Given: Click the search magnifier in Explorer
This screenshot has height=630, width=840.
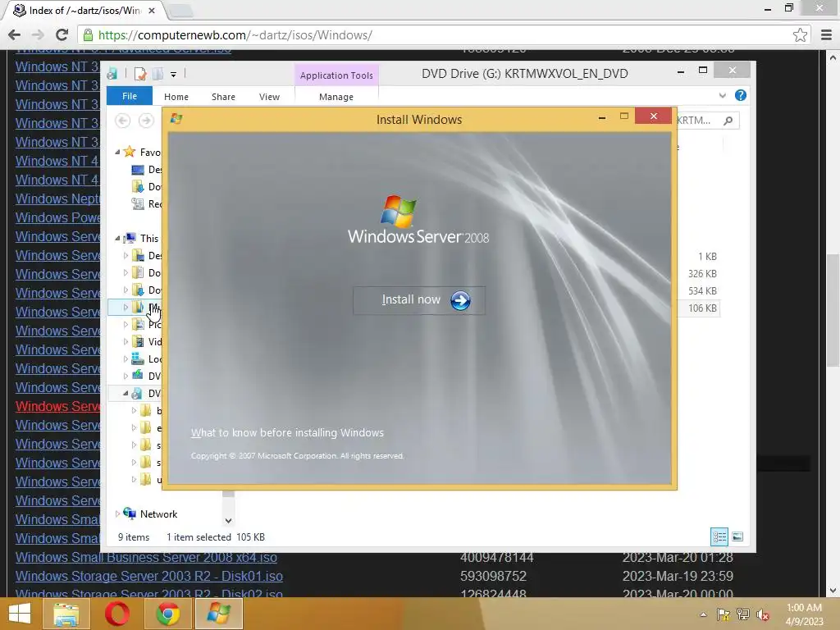Looking at the screenshot, I should point(728,121).
